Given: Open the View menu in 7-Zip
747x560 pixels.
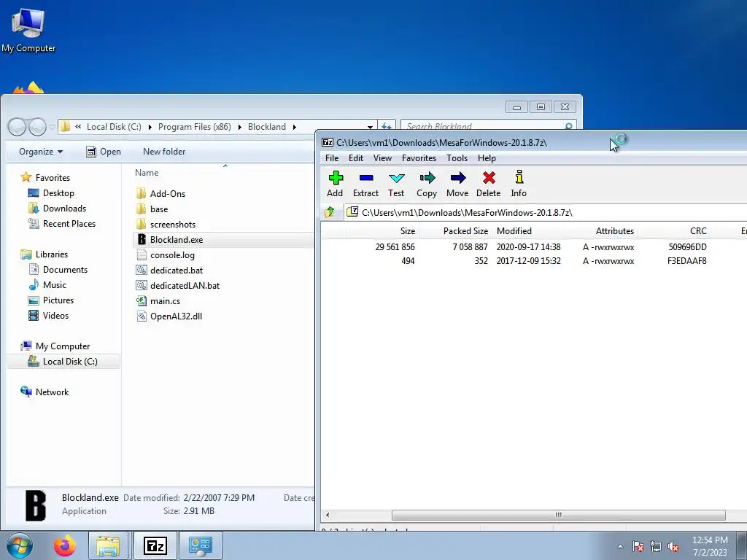Looking at the screenshot, I should pos(382,158).
